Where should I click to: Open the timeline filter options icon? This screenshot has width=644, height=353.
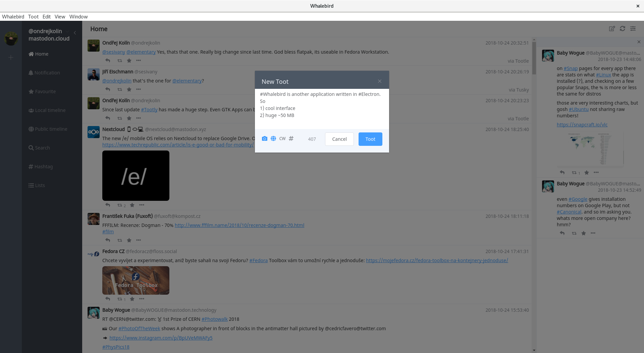(x=633, y=29)
